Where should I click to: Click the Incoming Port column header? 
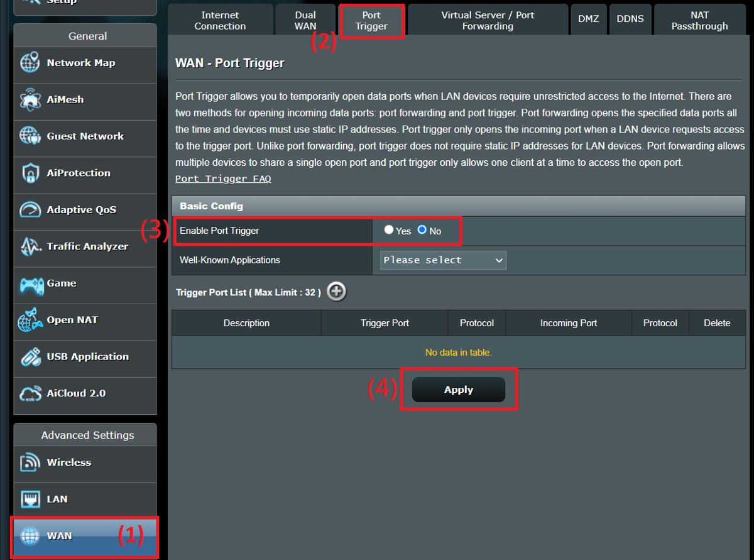coord(569,323)
